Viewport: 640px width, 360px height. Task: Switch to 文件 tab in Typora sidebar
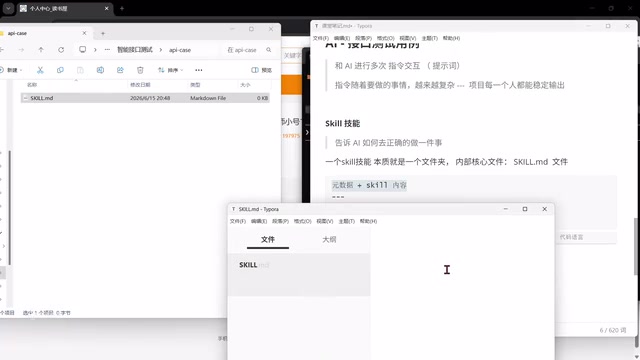tap(268, 240)
